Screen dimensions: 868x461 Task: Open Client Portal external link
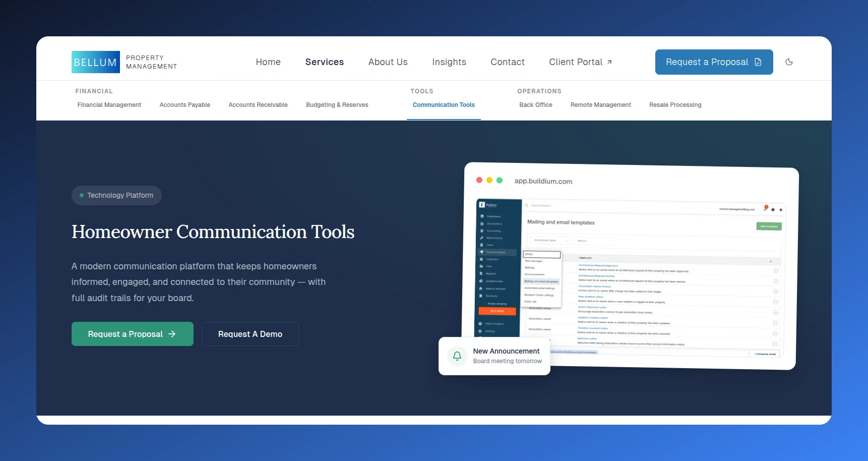pyautogui.click(x=581, y=62)
